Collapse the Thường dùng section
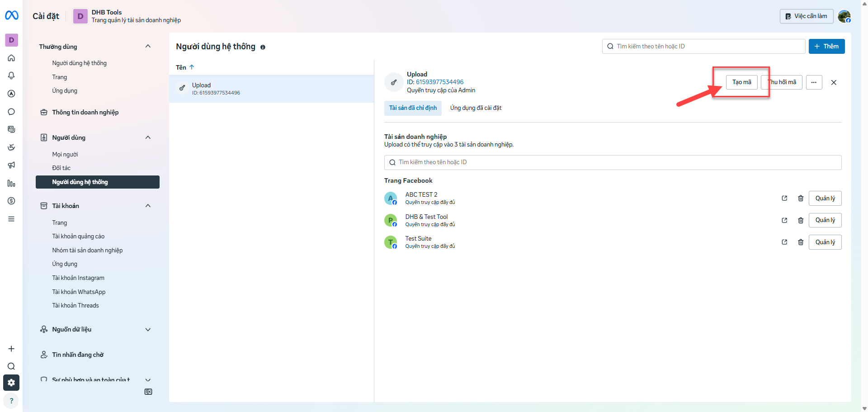 [148, 46]
